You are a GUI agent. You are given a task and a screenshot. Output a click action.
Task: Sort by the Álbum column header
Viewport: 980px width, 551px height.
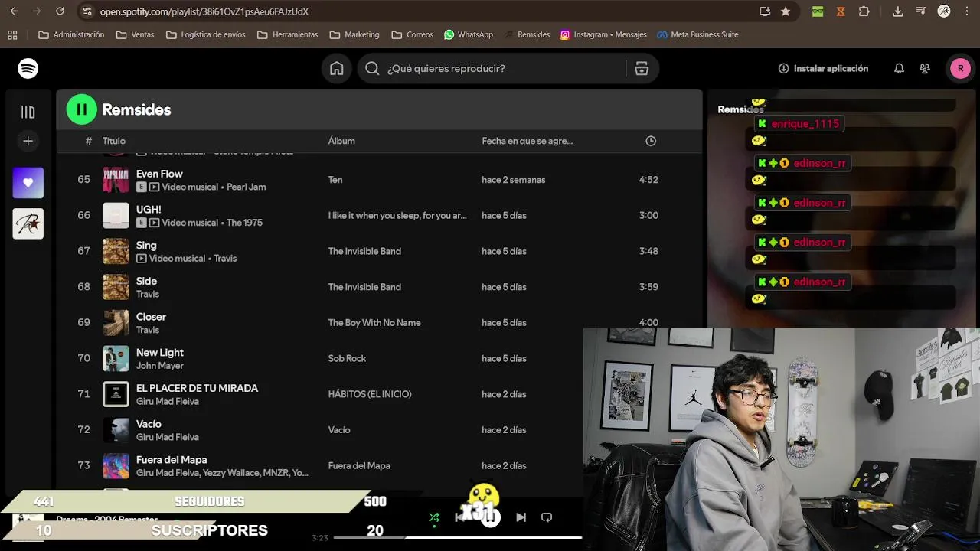point(341,141)
